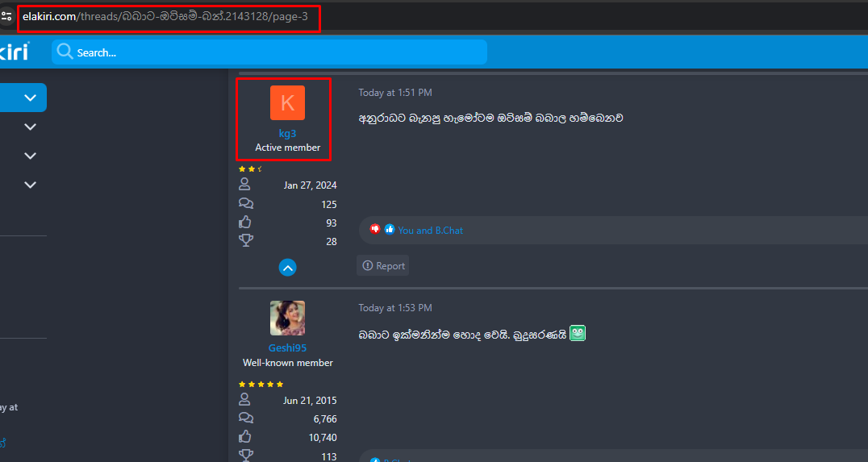This screenshot has height=462, width=868.
Task: Report kg3's post
Action: tap(383, 265)
